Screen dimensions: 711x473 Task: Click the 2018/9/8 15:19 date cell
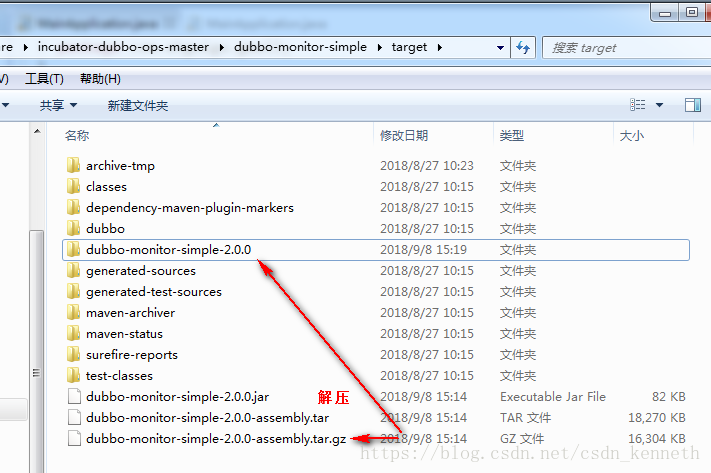click(x=423, y=249)
